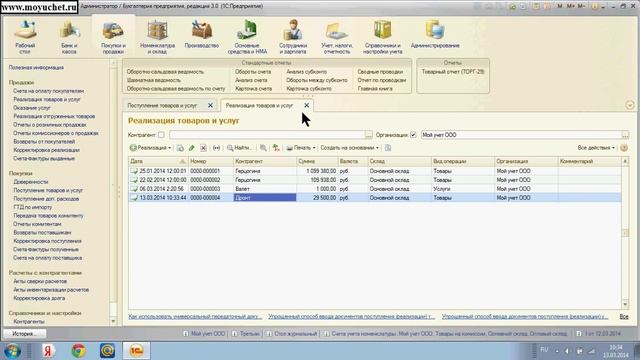Click the document list scroll down arrow

pos(625,304)
